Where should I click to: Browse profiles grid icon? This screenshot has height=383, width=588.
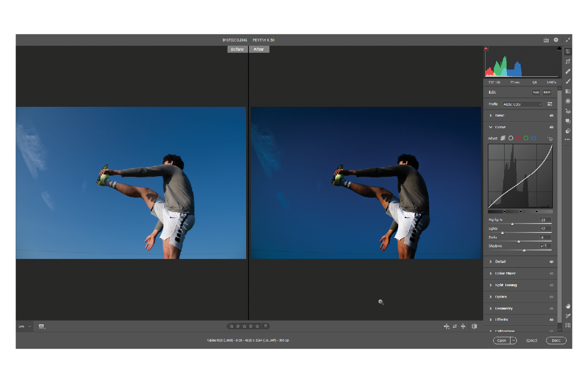550,104
